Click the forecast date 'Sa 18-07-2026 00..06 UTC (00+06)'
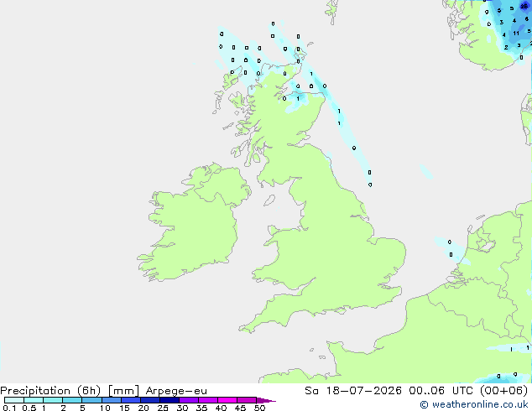532x411 pixels. pyautogui.click(x=416, y=391)
